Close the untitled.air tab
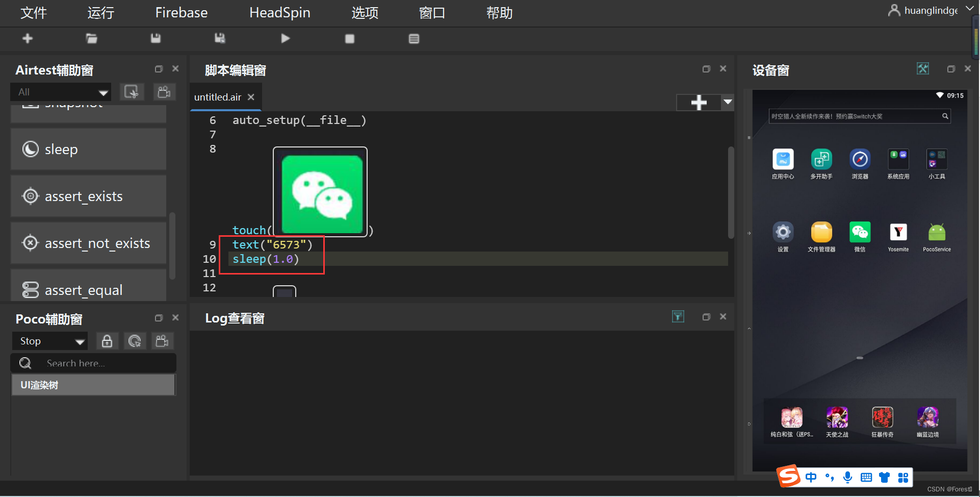This screenshot has height=497, width=980. click(251, 97)
